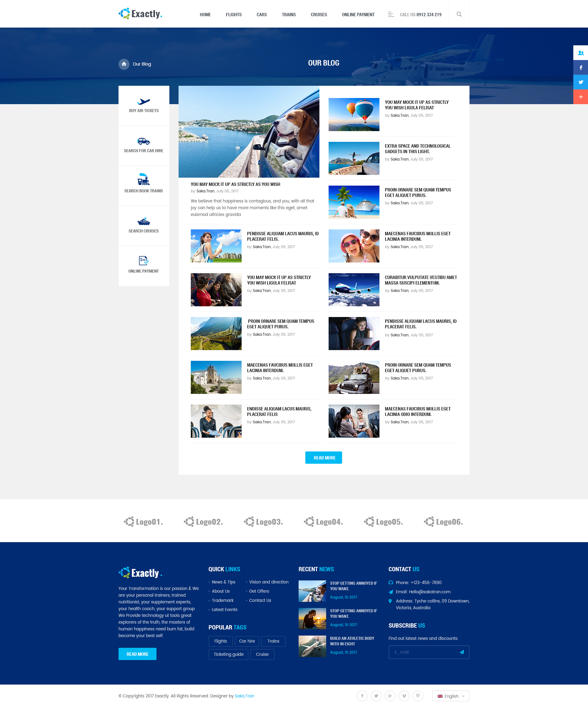
Task: Open the hamburger menu icon beside Call Us
Action: pos(390,14)
